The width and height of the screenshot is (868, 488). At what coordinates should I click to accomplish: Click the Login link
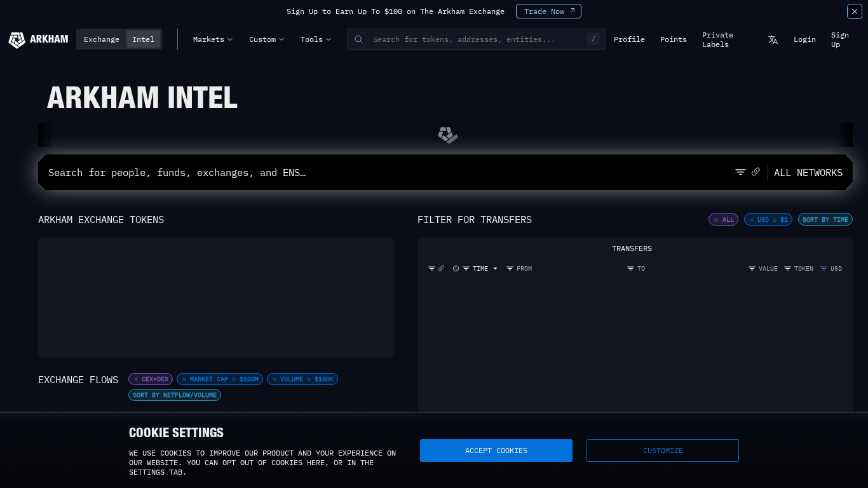(804, 39)
